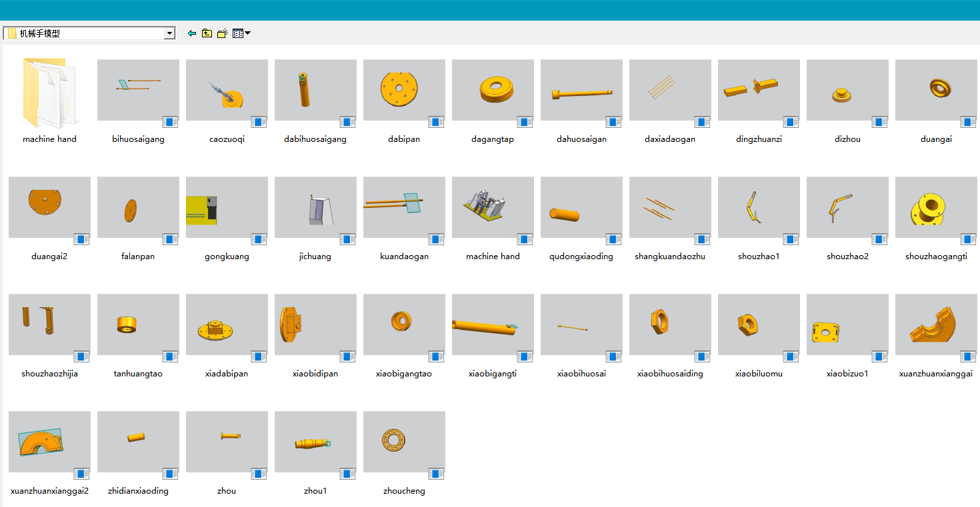Click the file type badge on xiaobizuo1
This screenshot has height=507, width=980.
tap(879, 356)
